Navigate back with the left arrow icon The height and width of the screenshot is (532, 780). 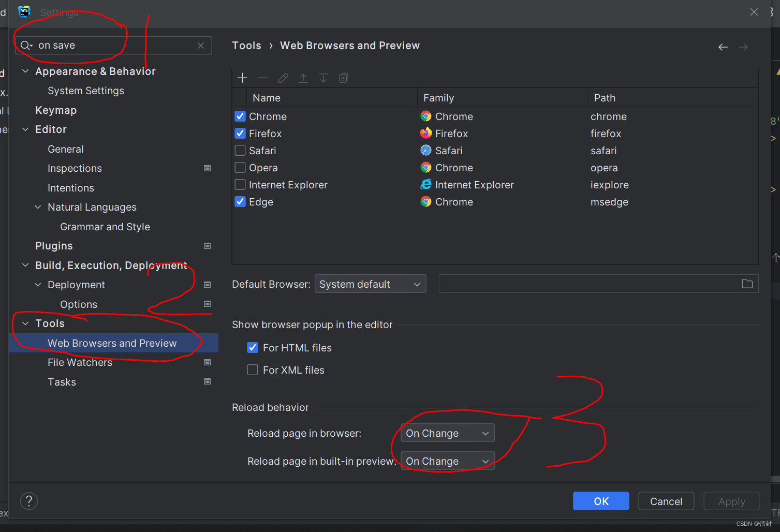pos(723,47)
